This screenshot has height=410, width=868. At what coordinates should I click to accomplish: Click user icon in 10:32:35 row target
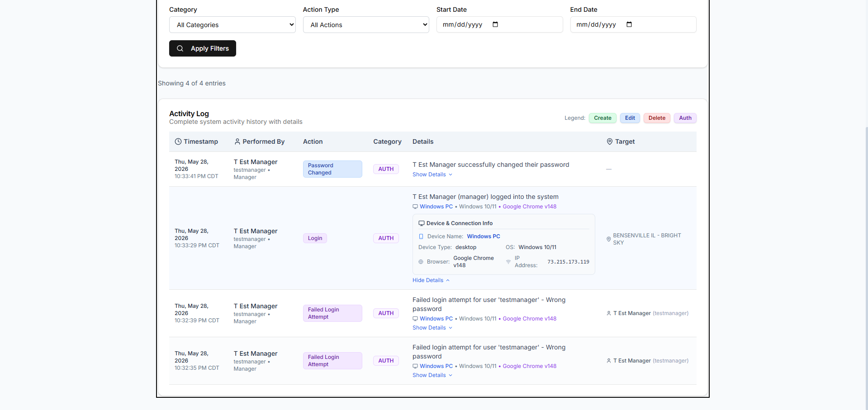609,361
